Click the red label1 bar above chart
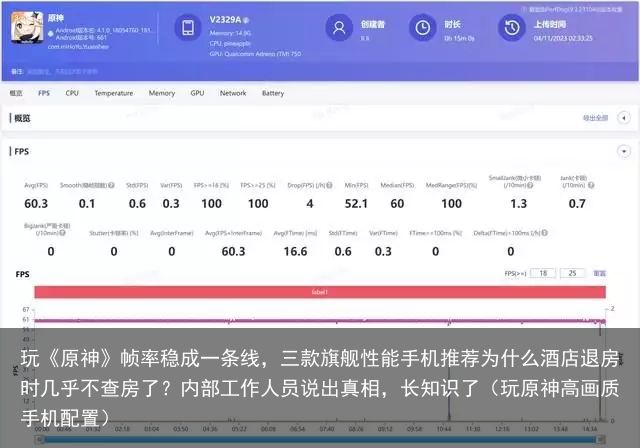Screen dimensions: 640x448 pyautogui.click(x=320, y=292)
